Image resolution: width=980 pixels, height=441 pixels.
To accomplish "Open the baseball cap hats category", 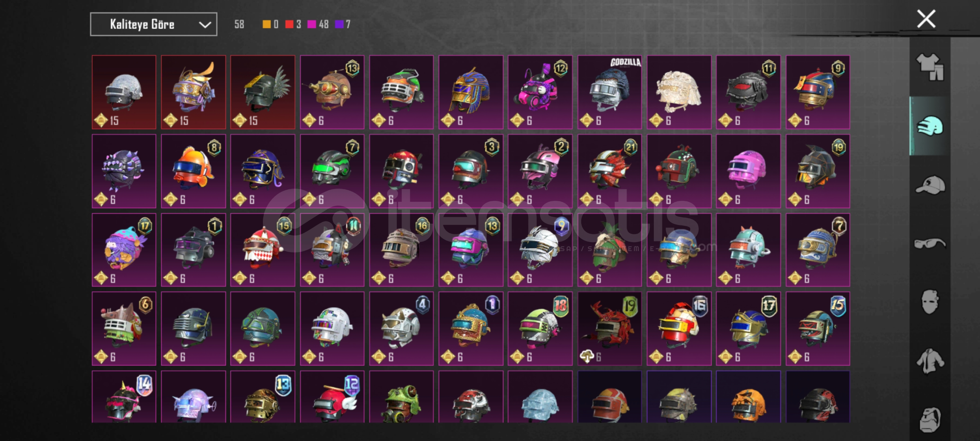I will pos(930,185).
